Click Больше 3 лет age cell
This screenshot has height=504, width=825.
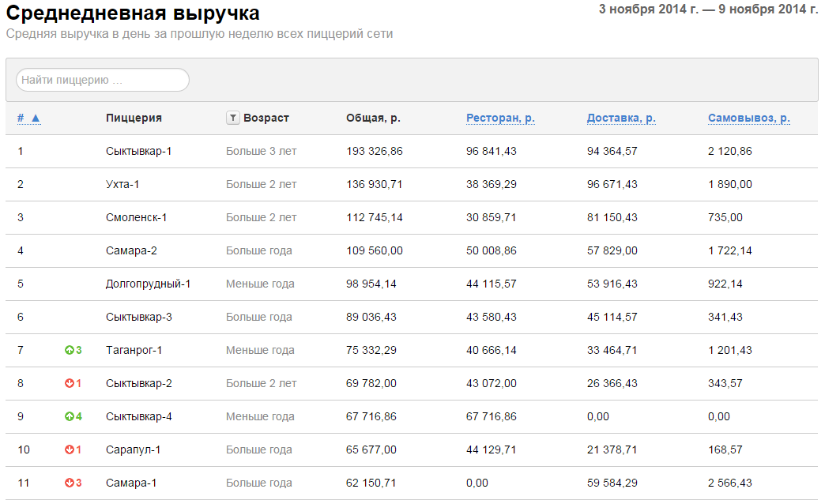coord(262,152)
